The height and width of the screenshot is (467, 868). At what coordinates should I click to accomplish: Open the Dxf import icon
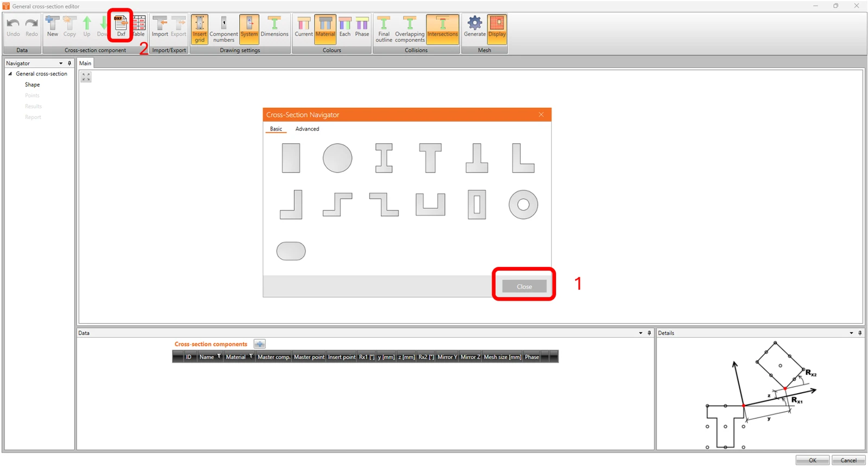coord(121,26)
